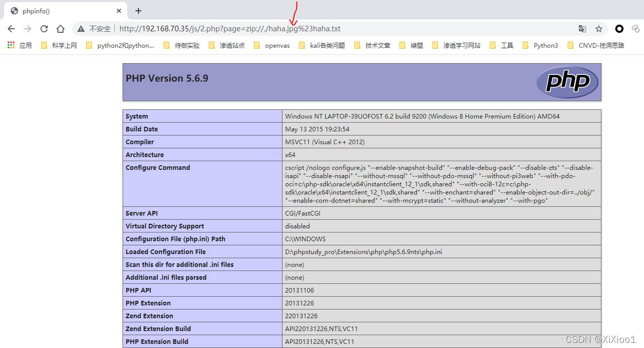
Task: Select the phpinfo() tab
Action: point(66,11)
